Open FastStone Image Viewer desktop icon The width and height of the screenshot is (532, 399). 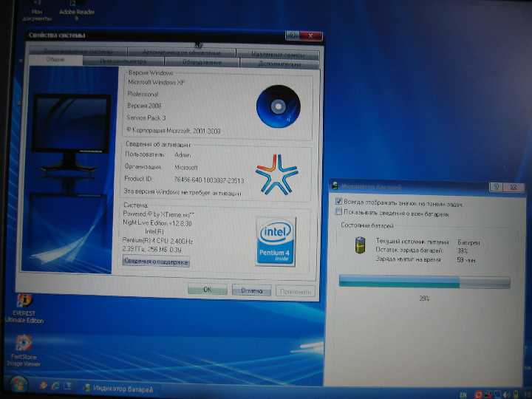pos(23,350)
